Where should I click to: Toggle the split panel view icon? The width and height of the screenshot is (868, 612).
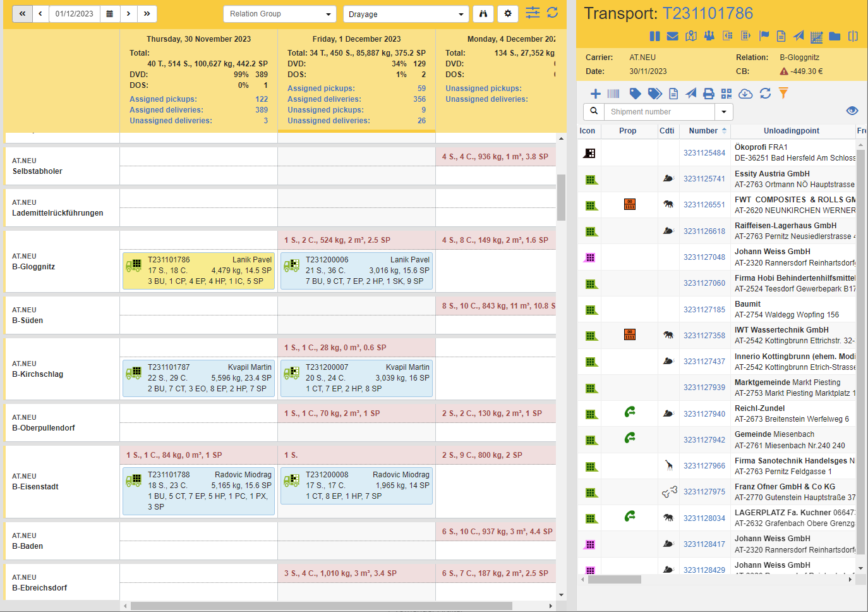coord(853,37)
